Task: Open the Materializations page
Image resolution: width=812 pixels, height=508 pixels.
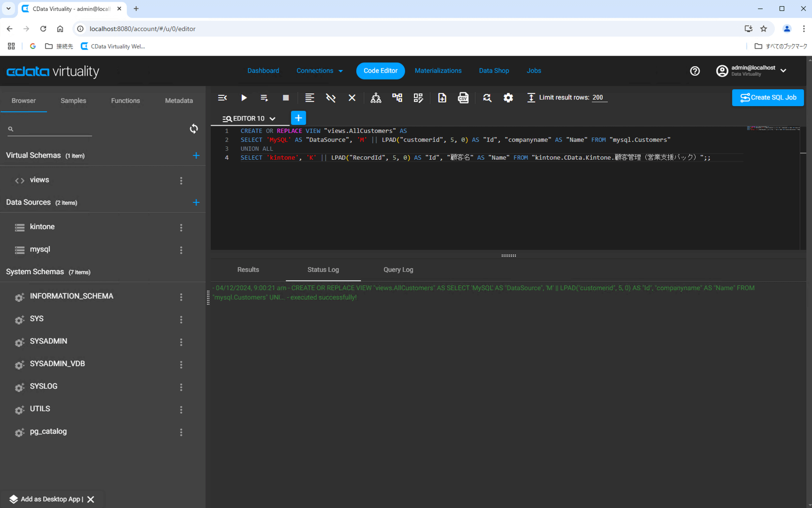Action: click(x=438, y=71)
